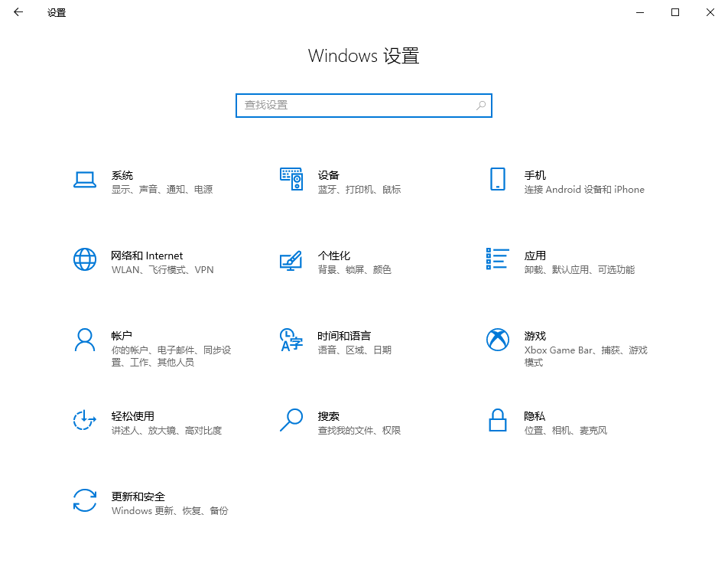Open the 应用 settings title
The image size is (728, 586).
[x=535, y=256]
